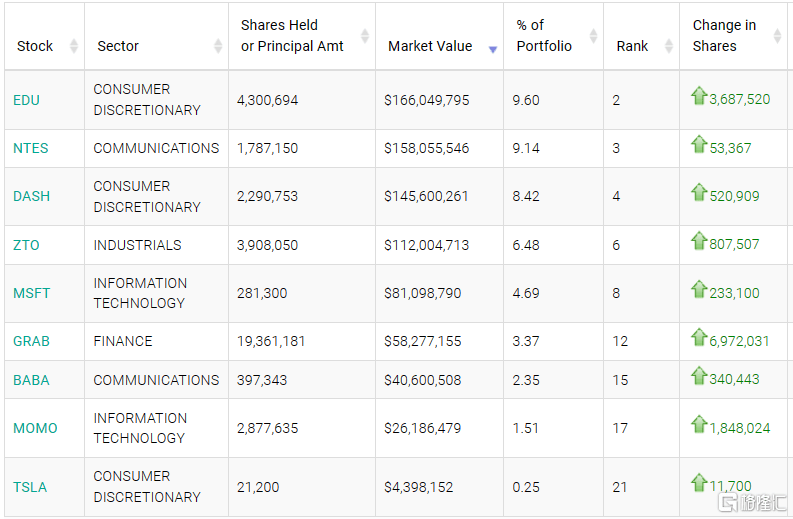
Task: Click the green arrow beside 6,972,031
Action: [699, 338]
